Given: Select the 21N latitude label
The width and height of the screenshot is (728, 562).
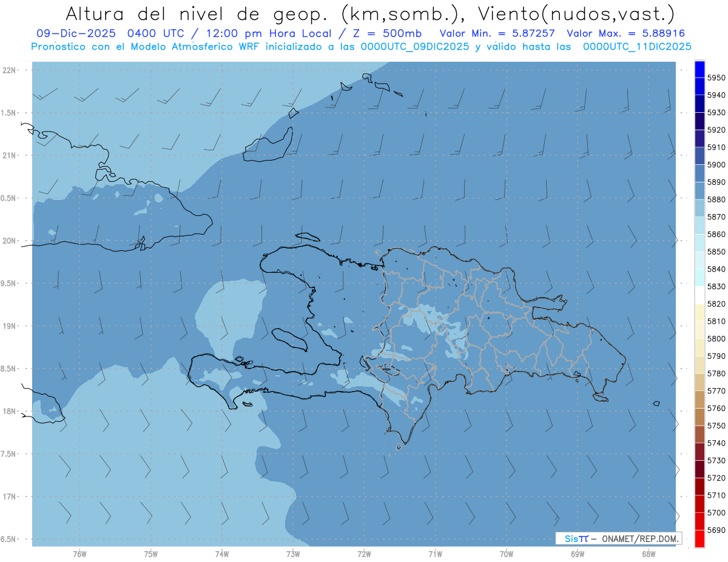Looking at the screenshot, I should (x=9, y=155).
